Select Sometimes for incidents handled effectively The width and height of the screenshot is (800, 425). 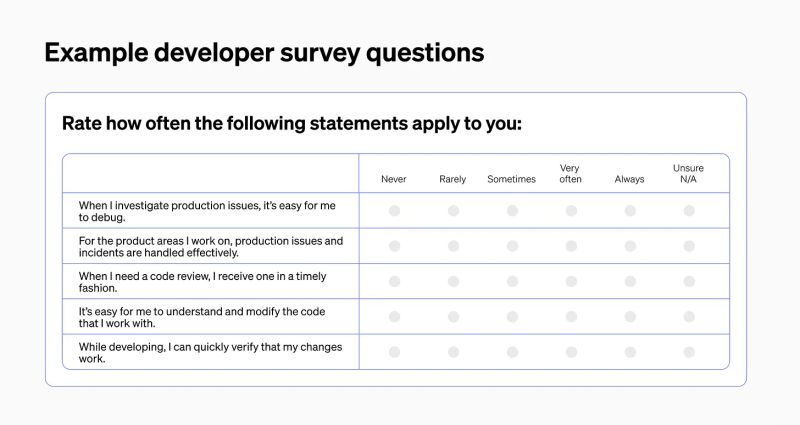pyautogui.click(x=512, y=246)
